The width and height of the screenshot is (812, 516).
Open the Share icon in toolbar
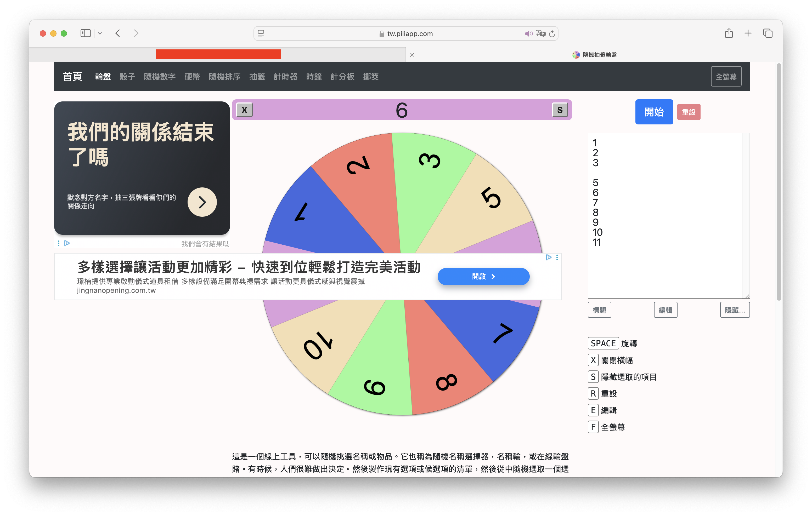(729, 33)
